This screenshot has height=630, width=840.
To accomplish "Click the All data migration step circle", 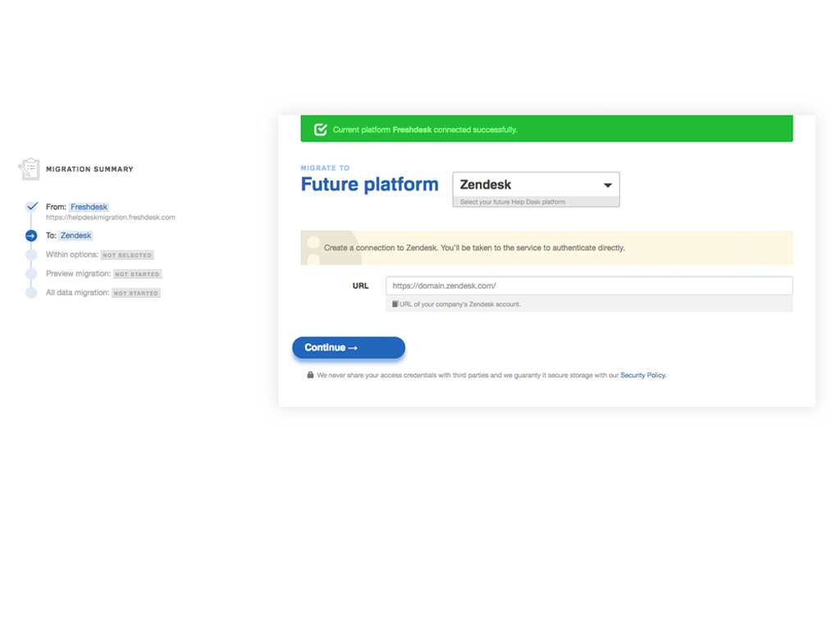I will click(x=31, y=293).
